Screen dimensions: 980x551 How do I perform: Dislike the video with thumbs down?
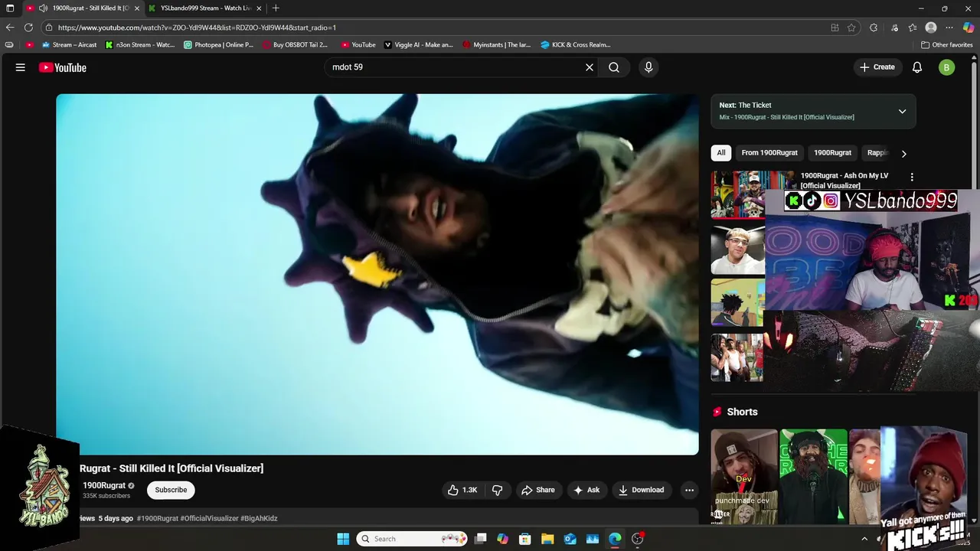[497, 490]
